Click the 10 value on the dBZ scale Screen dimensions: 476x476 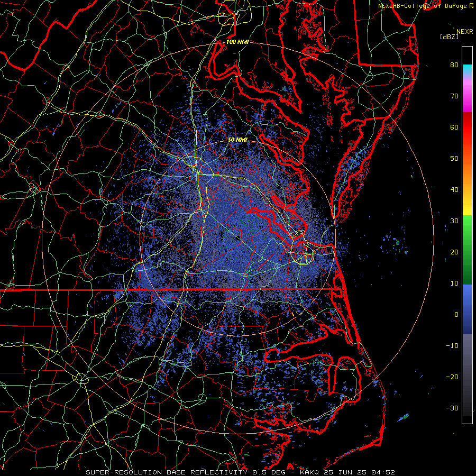pos(454,283)
